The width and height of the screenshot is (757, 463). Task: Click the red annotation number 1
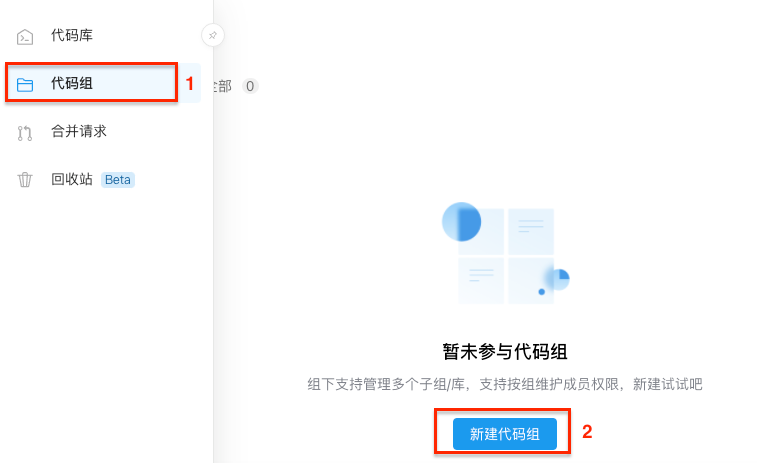(190, 84)
